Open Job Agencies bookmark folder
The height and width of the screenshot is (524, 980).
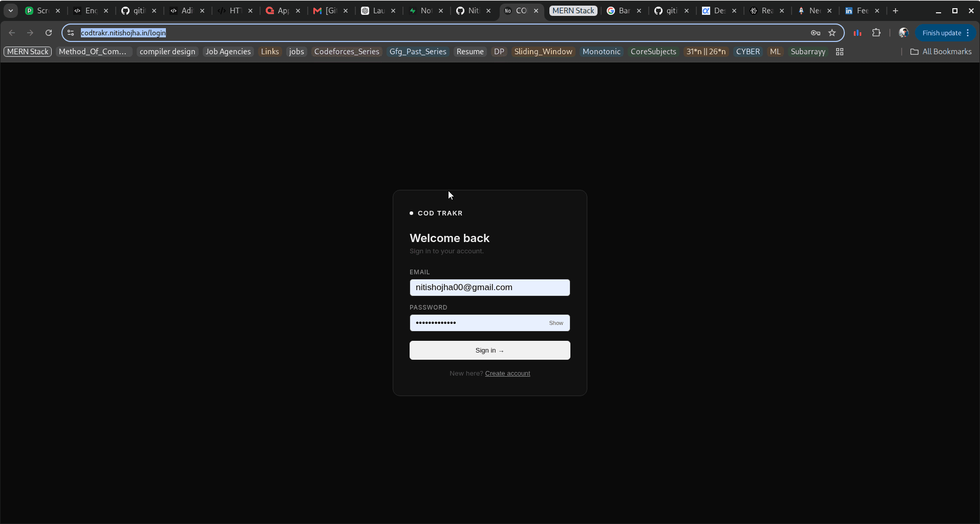[228, 52]
